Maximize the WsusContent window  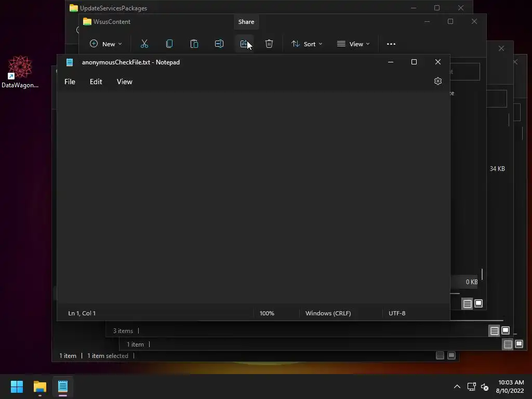(450, 21)
